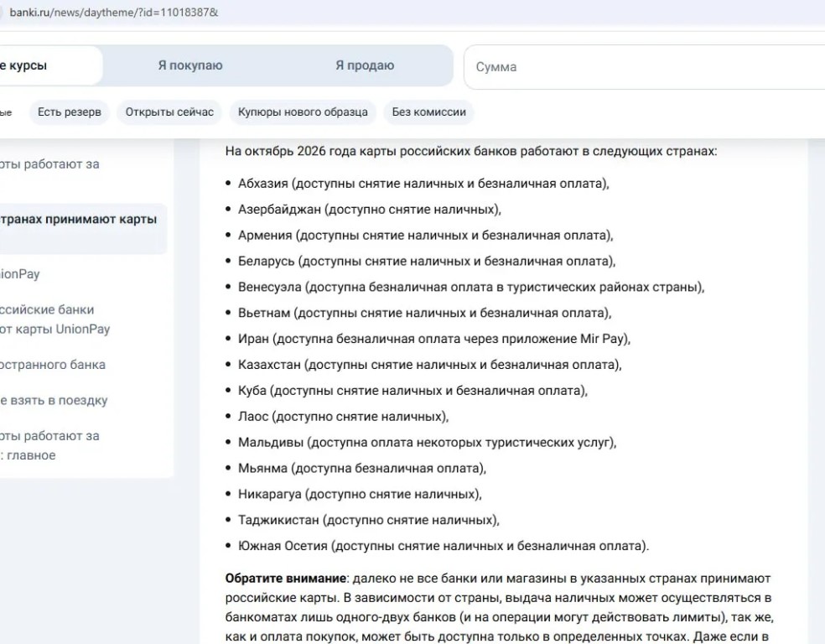
Task: Go to the "ionPay" contents section link
Action: pyautogui.click(x=20, y=273)
